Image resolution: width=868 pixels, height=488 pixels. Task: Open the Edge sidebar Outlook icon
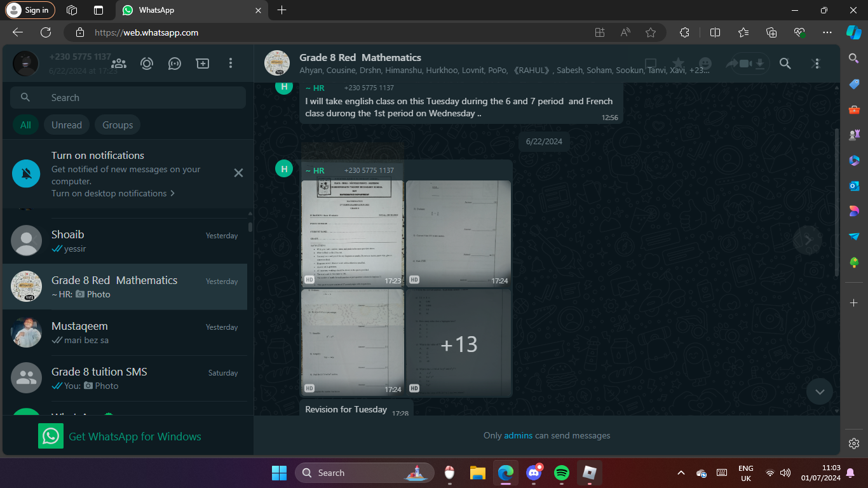[x=854, y=186]
